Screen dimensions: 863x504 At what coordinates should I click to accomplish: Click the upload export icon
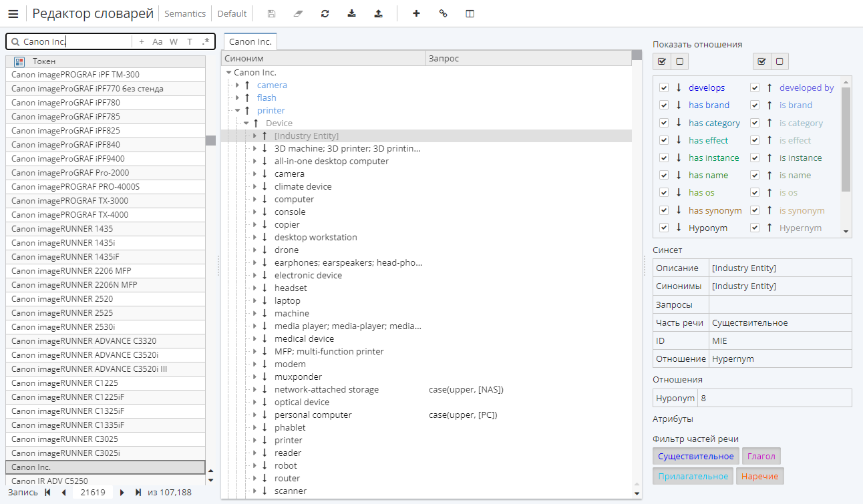(378, 13)
